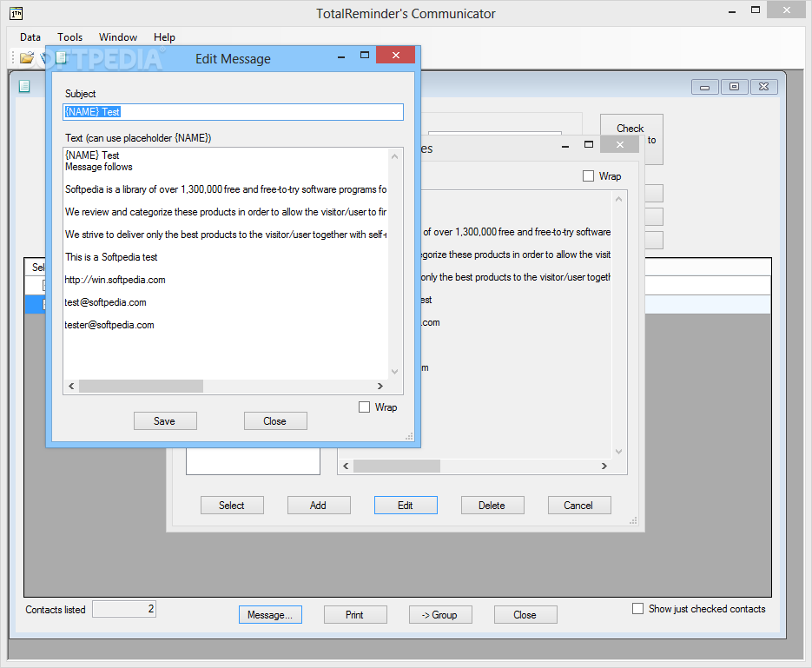Click scroll-down arrow in Edit Message text area

pyautogui.click(x=394, y=371)
